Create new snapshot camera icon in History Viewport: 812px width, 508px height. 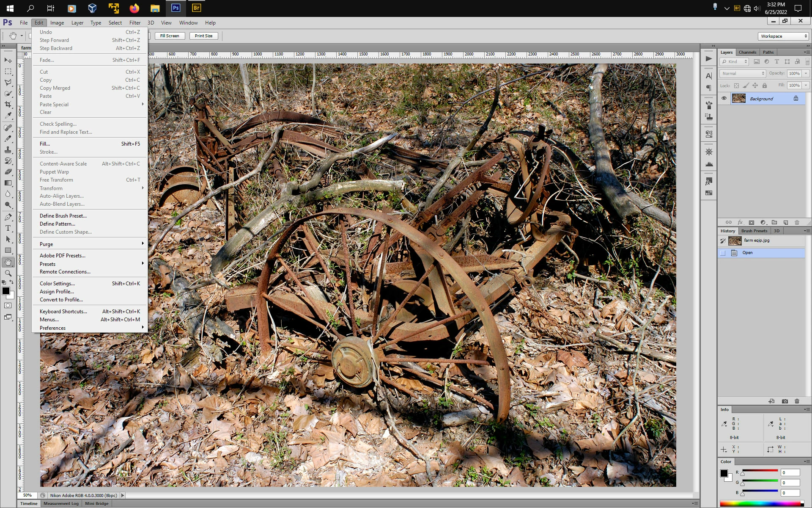coord(785,401)
